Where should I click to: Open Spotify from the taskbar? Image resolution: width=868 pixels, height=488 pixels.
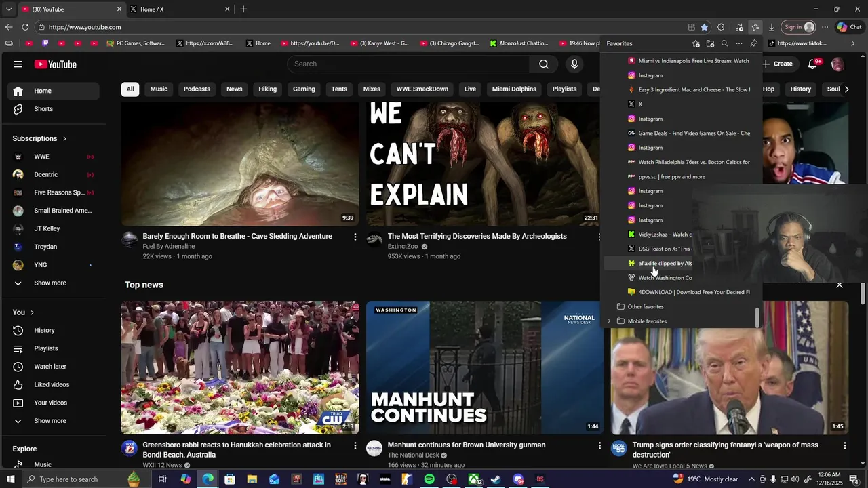(429, 479)
